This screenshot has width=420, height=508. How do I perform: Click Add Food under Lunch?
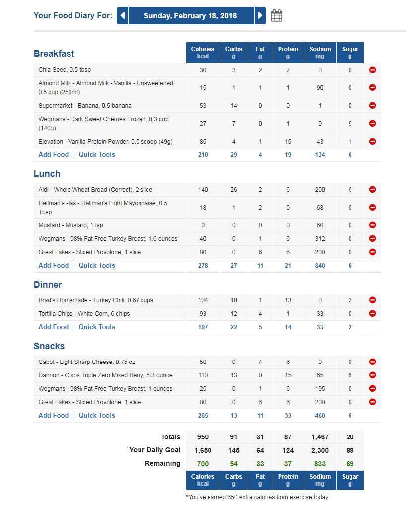click(x=54, y=265)
